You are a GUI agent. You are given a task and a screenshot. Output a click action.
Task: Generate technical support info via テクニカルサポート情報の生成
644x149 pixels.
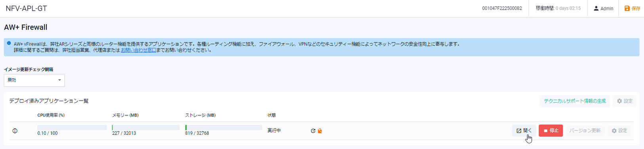coord(575,101)
